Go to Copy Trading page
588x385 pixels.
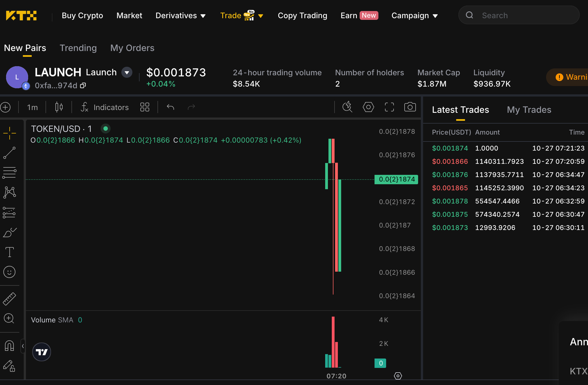[303, 16]
